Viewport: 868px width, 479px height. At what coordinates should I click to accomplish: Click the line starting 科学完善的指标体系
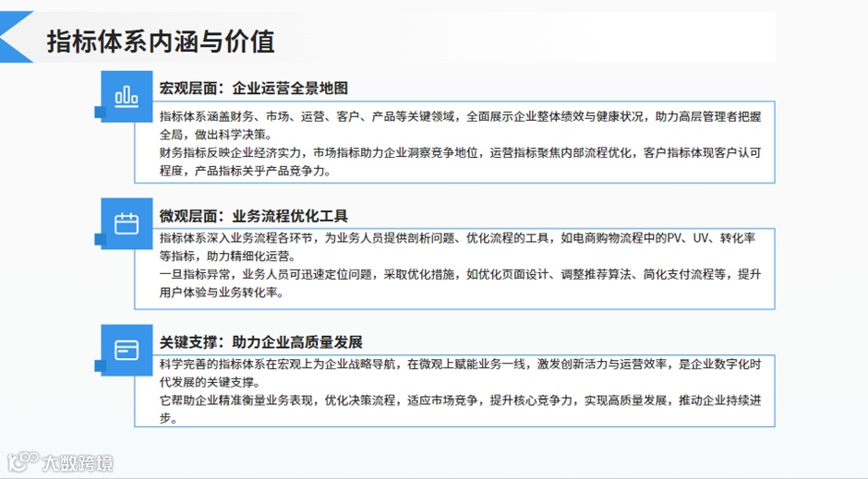tap(461, 365)
